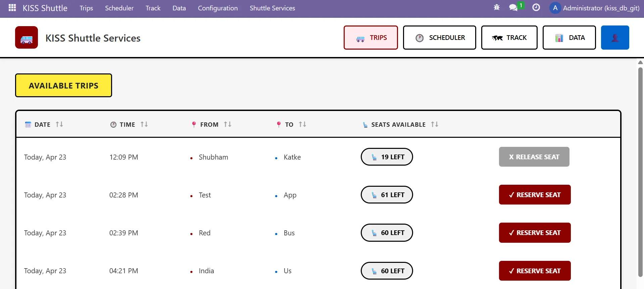Image resolution: width=644 pixels, height=289 pixels.
Task: Reserve seat for India to Us trip
Action: (x=535, y=271)
